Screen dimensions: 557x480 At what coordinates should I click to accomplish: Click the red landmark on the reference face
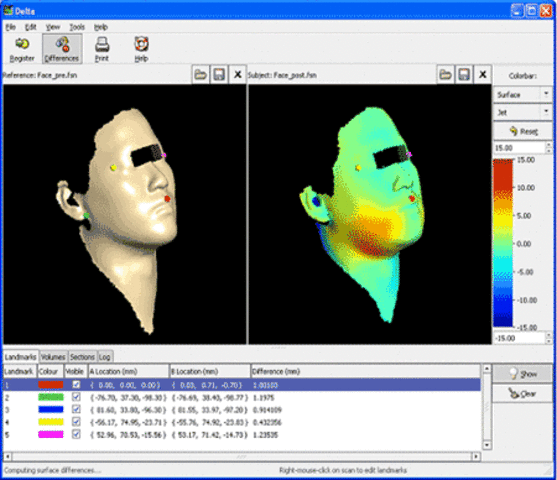coord(167,199)
